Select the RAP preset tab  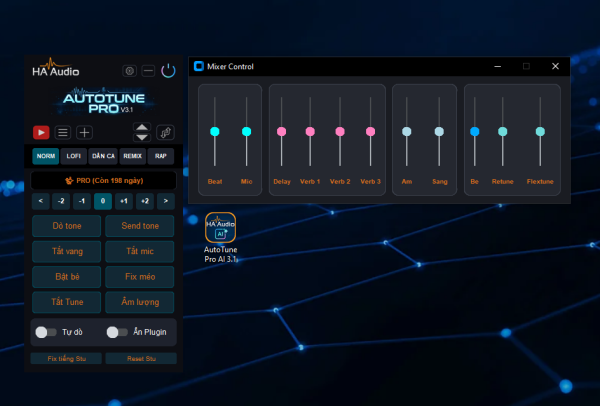(161, 156)
